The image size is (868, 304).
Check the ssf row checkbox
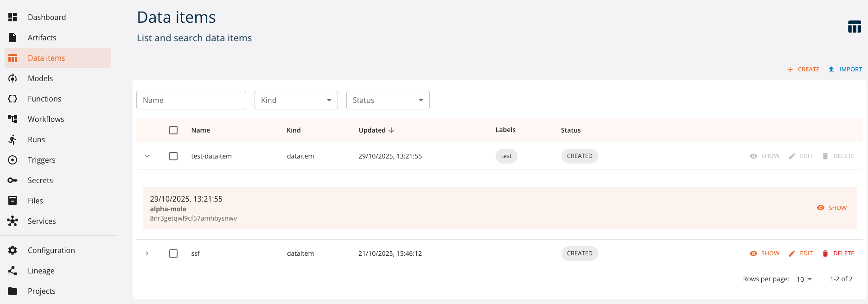tap(173, 253)
